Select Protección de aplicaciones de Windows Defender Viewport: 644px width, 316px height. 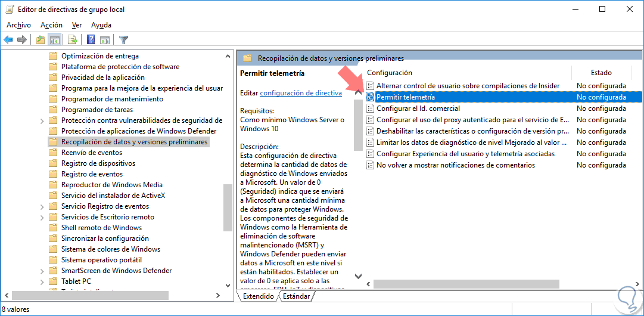(x=139, y=131)
